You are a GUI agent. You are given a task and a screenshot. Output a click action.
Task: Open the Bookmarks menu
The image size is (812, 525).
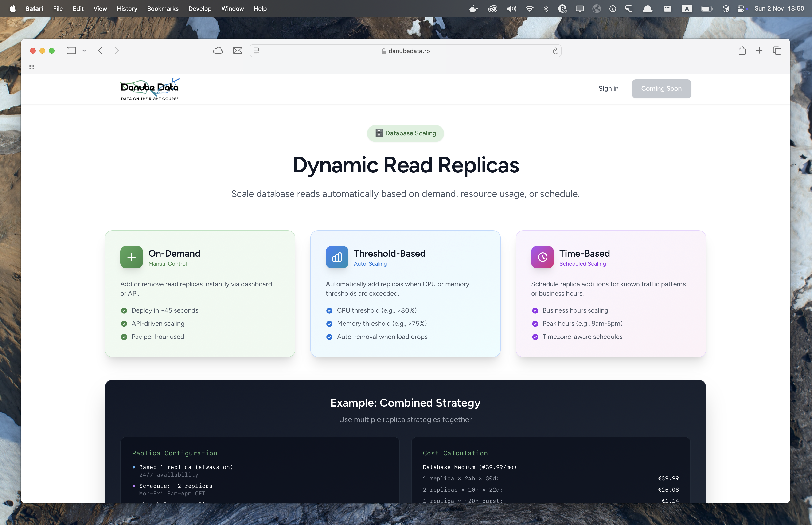coord(163,8)
